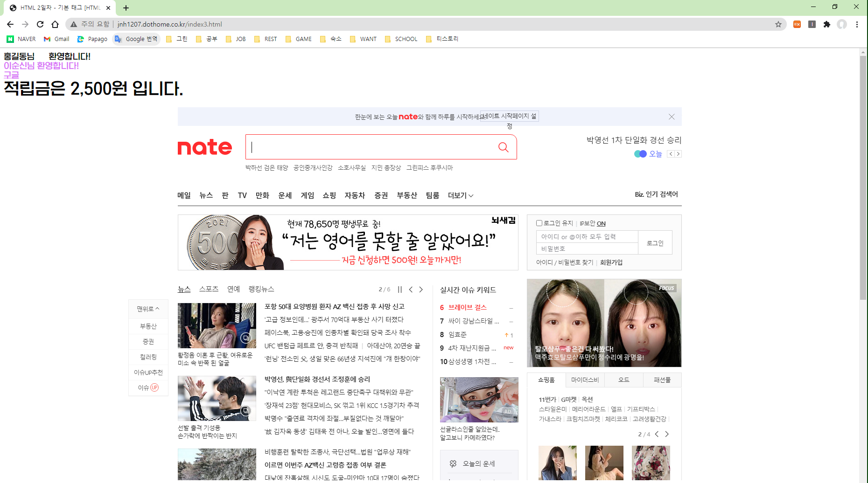Screen dimensions: 868x483
Task: Click the 회원가입 link
Action: pos(611,262)
